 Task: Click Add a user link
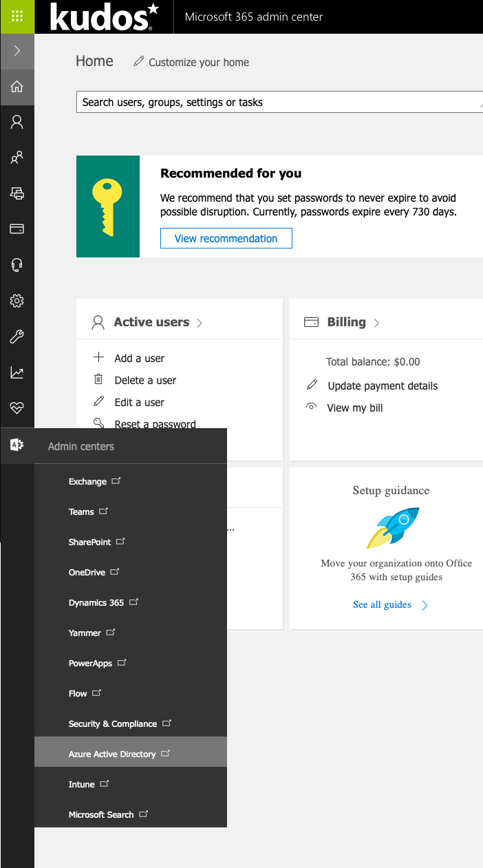pos(140,358)
